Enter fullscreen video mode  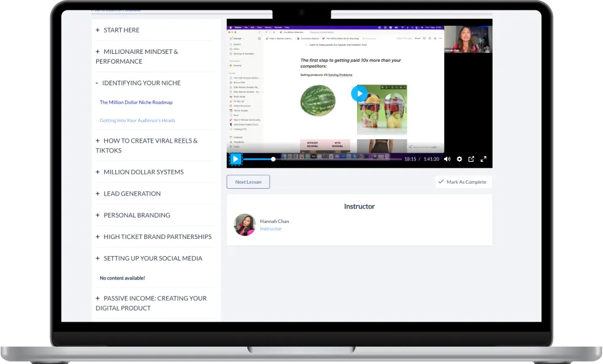483,159
